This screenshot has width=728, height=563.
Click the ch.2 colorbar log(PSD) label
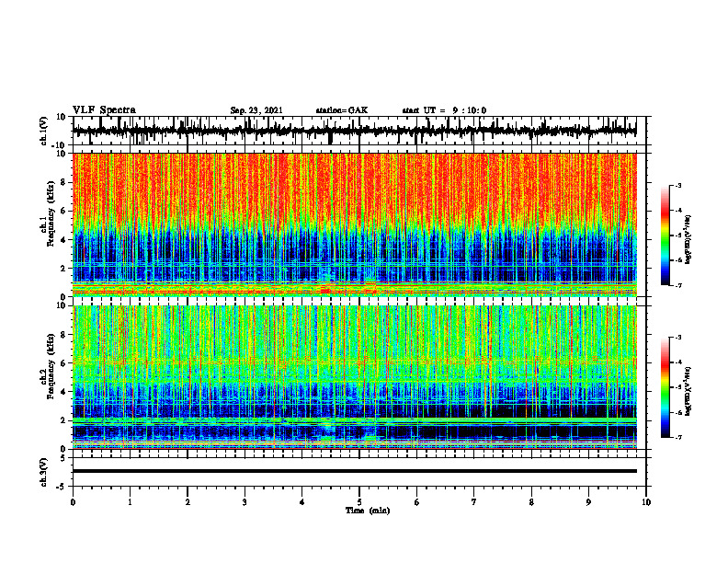(688, 391)
